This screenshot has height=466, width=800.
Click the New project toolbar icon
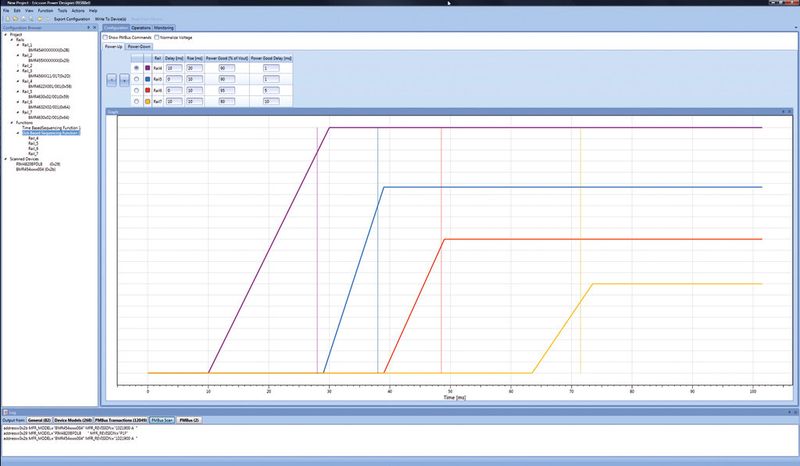(x=7, y=19)
